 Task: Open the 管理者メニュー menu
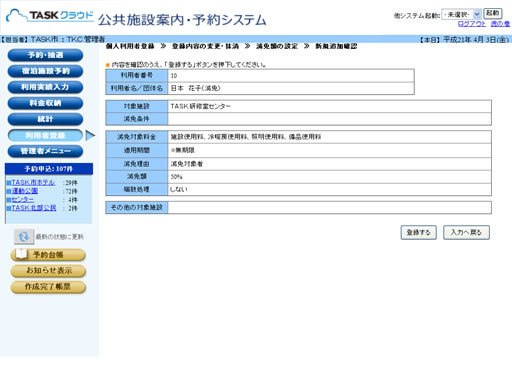pos(45,151)
